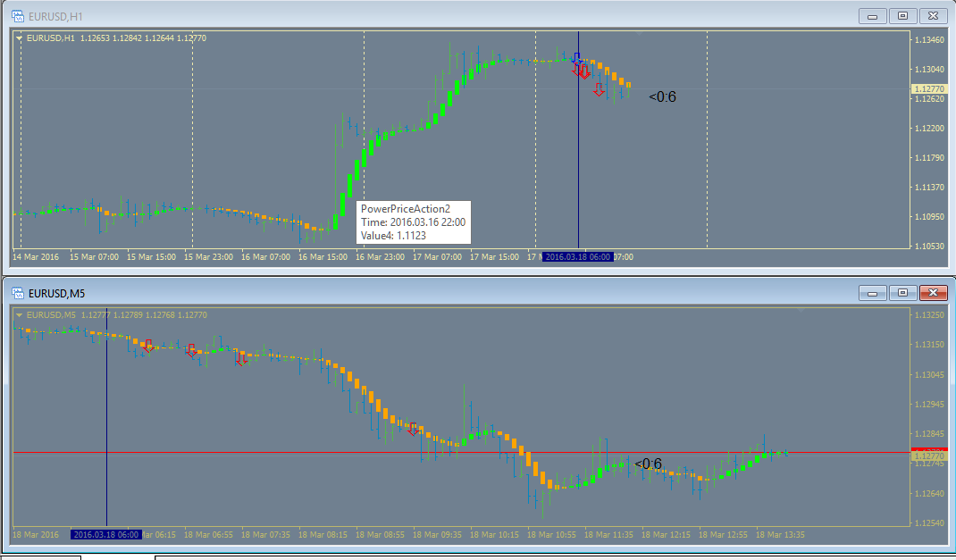
Task: Select the M5 red arrow near 18 Mar 08:55
Action: click(x=414, y=429)
